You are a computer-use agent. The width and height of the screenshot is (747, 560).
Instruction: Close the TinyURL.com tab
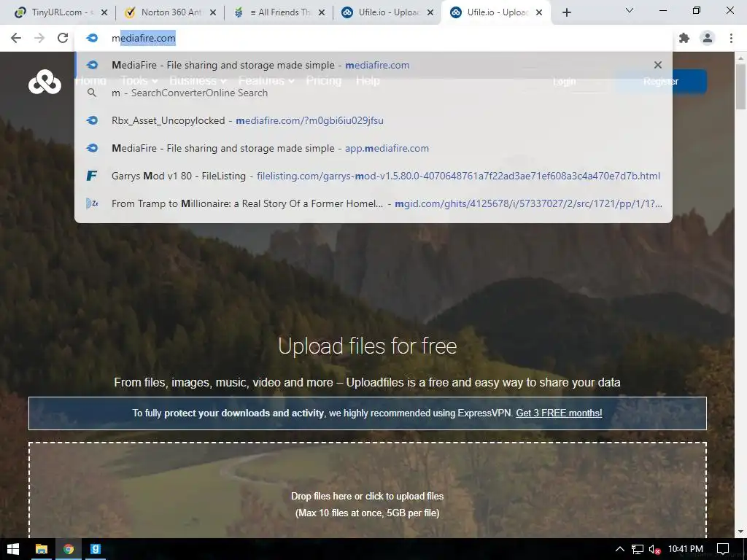click(x=104, y=12)
